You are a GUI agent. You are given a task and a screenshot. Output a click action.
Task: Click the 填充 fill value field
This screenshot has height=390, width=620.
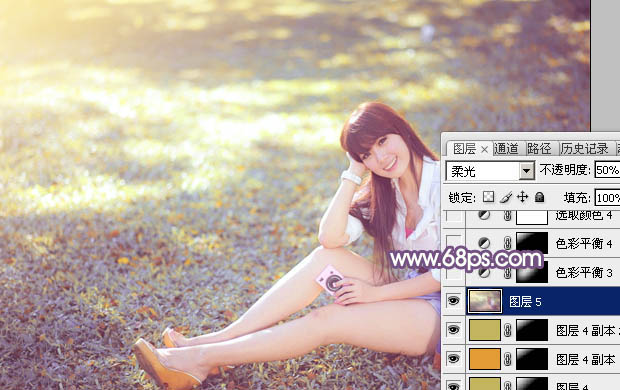click(x=607, y=197)
